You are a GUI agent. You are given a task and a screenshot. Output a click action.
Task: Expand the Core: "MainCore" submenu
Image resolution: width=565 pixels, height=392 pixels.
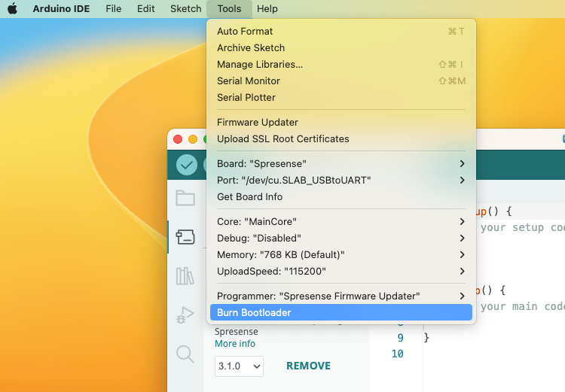pos(341,222)
